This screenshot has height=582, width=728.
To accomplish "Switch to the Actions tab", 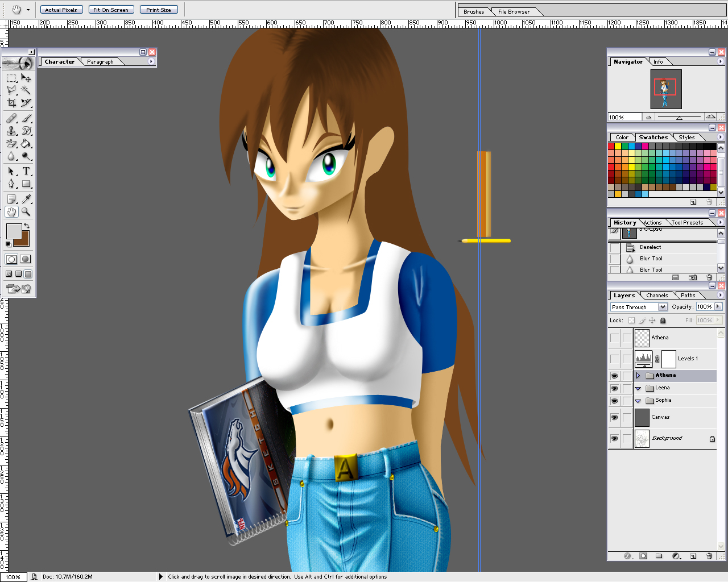I will tap(652, 223).
